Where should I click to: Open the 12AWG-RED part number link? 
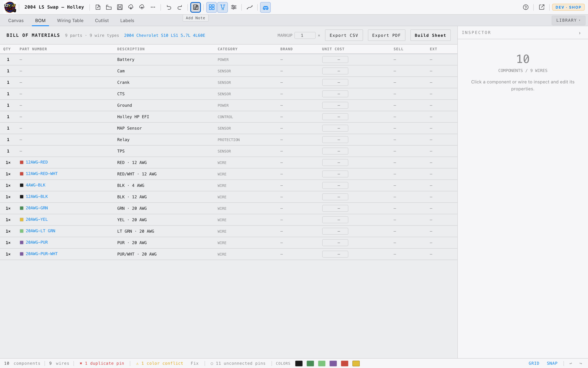[x=37, y=162]
